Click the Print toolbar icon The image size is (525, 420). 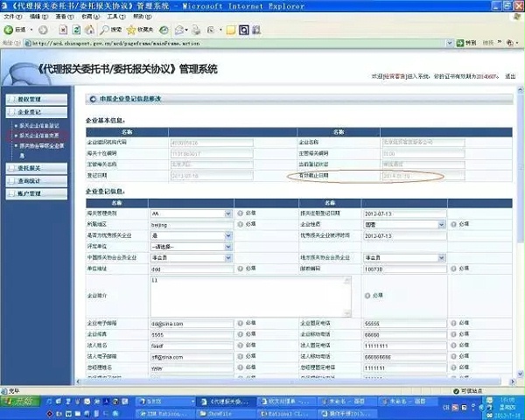click(197, 30)
